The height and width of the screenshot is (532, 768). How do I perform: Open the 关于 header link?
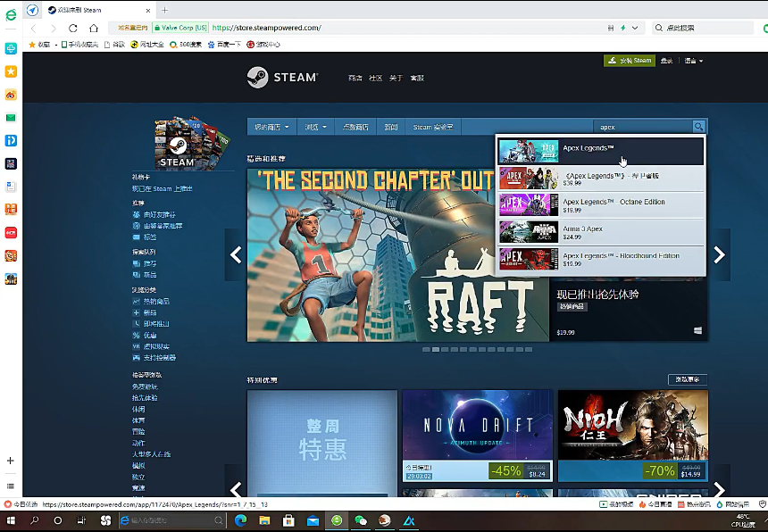tap(396, 78)
